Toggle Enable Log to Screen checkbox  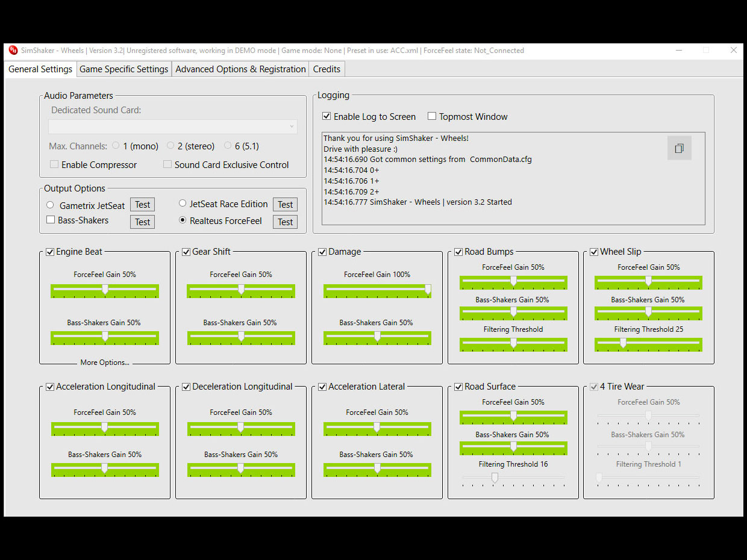point(327,117)
